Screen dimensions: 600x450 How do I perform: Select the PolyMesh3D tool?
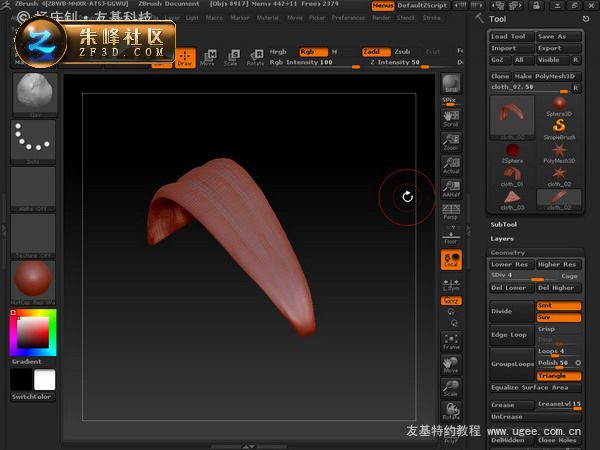click(x=559, y=153)
